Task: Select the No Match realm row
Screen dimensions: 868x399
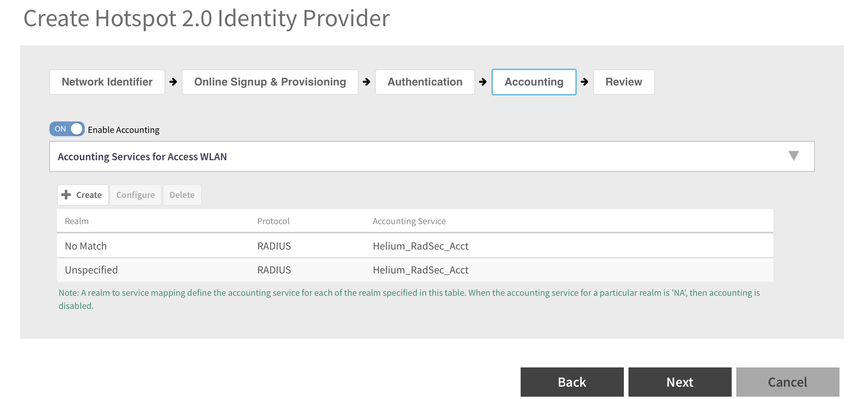Action: point(86,246)
